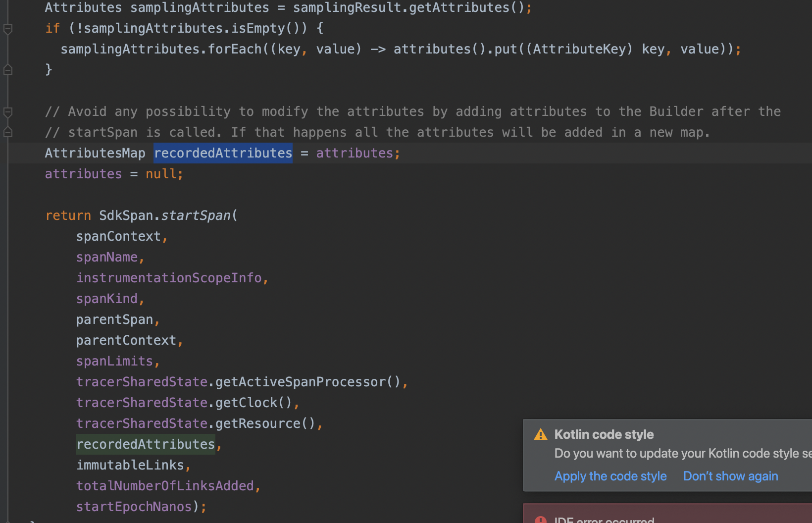Viewport: 812px width, 523px height.
Task: Click the 'attributes = null;' statement
Action: click(114, 174)
